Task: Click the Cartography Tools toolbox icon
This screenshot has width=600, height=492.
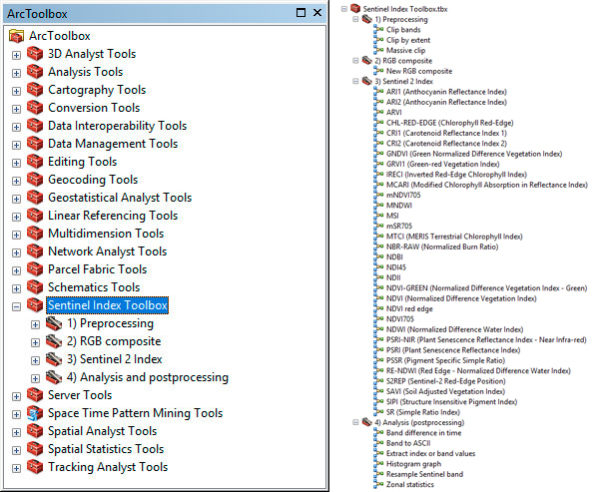Action: (35, 90)
